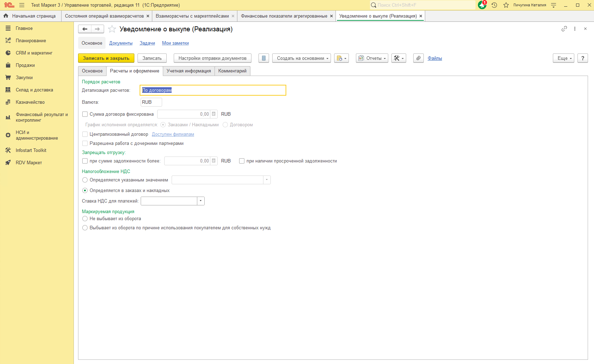Open calculator for сумма задолженности field
The height and width of the screenshot is (364, 594).
coord(214,161)
